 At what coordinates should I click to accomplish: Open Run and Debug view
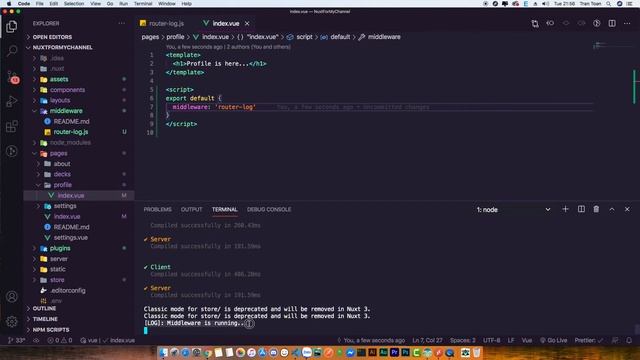pyautogui.click(x=11, y=101)
